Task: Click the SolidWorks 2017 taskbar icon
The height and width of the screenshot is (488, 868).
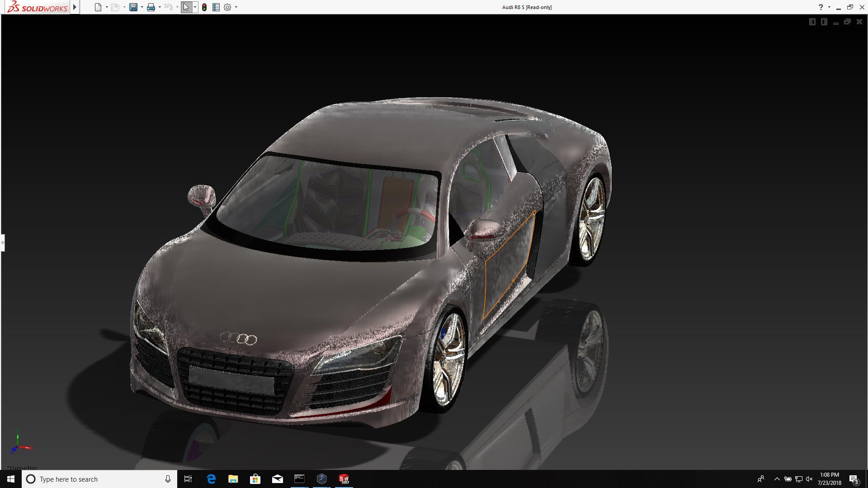Action: click(x=344, y=479)
